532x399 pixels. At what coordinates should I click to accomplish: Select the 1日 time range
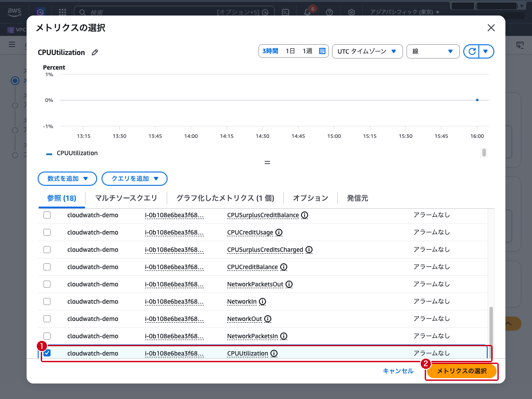(290, 51)
